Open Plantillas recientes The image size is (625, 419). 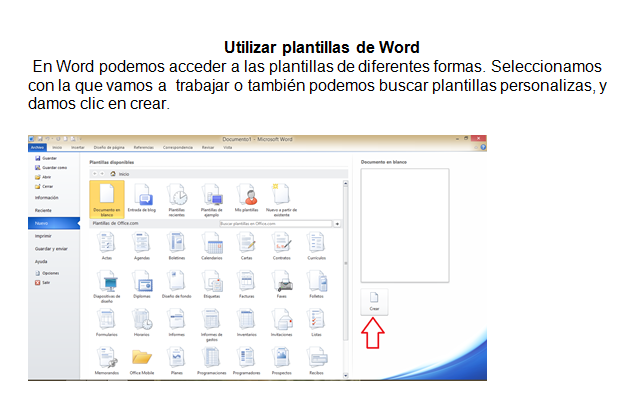tap(177, 199)
